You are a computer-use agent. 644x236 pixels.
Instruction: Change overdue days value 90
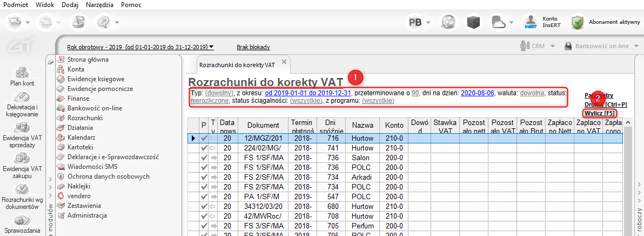coord(415,93)
